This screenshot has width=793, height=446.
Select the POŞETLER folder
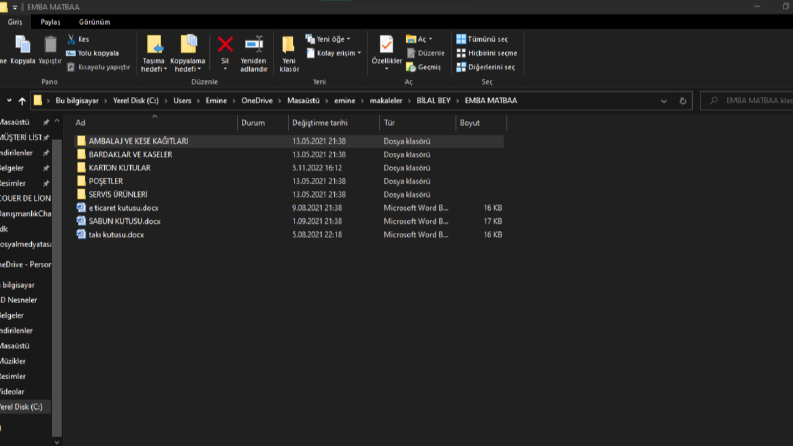pyautogui.click(x=289, y=181)
